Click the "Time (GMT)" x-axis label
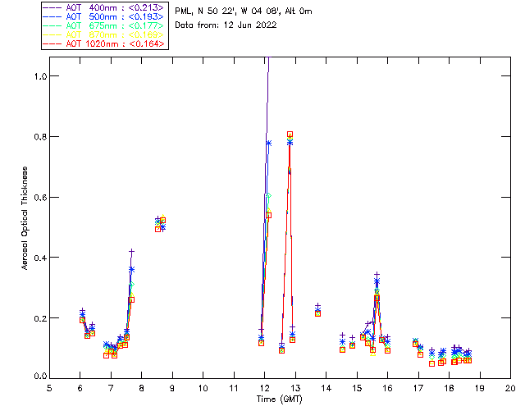 coord(280,399)
